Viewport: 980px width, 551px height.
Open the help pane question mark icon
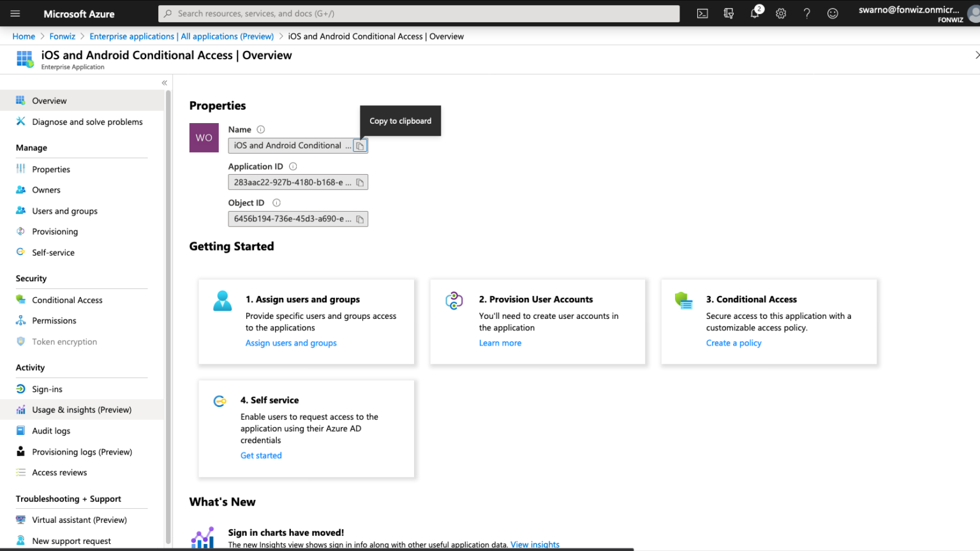(807, 13)
